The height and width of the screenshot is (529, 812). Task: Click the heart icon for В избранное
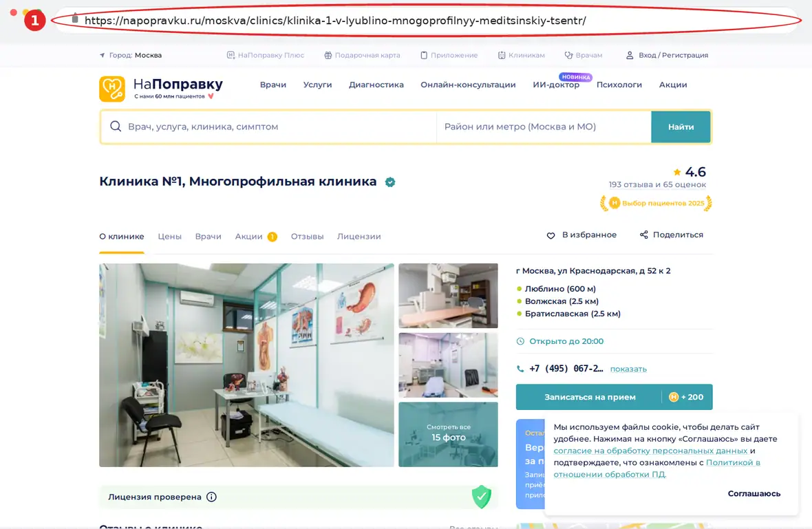[x=551, y=235]
